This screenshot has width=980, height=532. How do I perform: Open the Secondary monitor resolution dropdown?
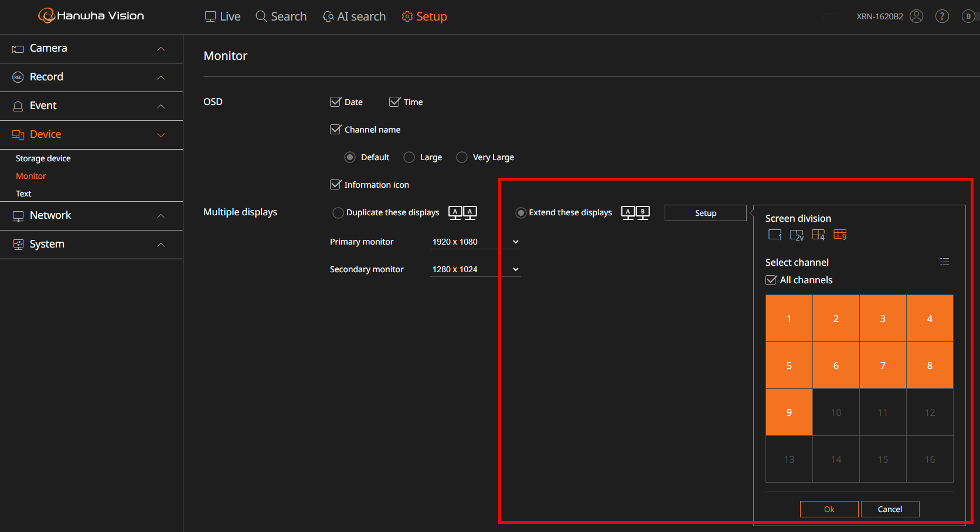tap(475, 269)
